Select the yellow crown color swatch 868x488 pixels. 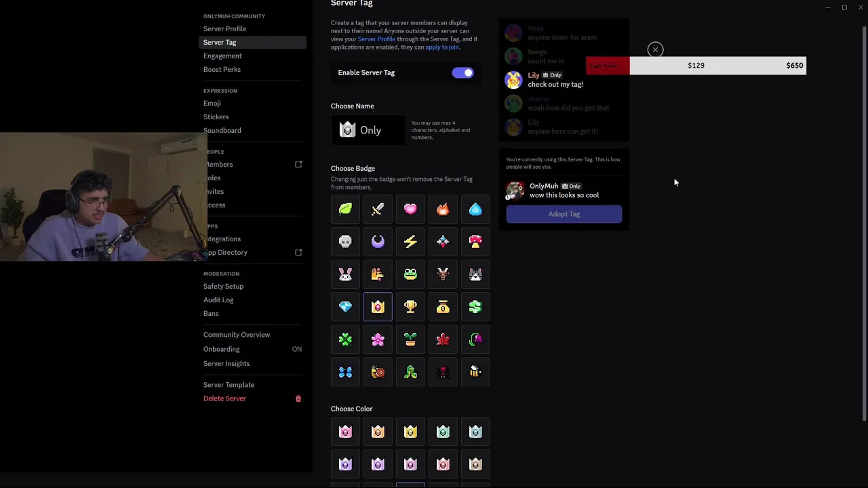(x=410, y=432)
